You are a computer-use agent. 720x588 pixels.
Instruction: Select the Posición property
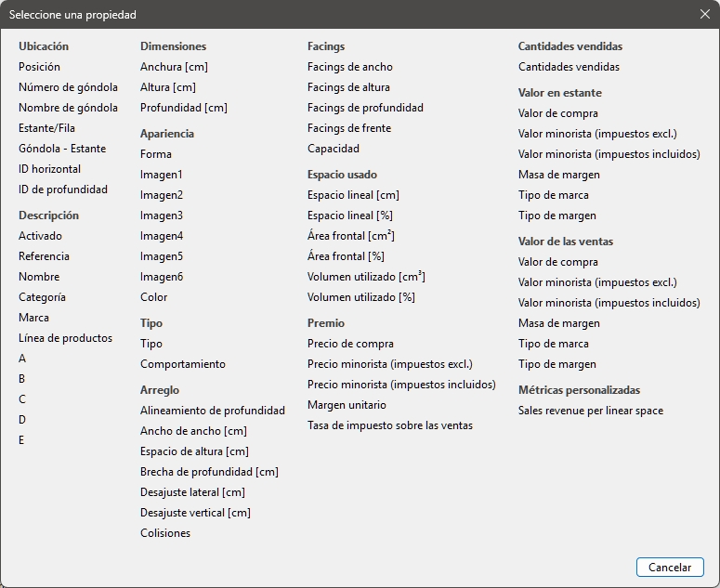(39, 67)
